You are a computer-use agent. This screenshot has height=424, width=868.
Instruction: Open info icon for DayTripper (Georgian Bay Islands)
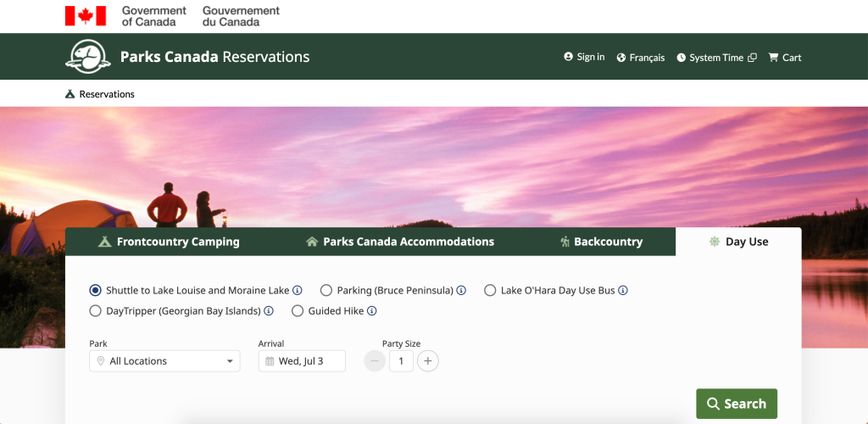pyautogui.click(x=269, y=311)
